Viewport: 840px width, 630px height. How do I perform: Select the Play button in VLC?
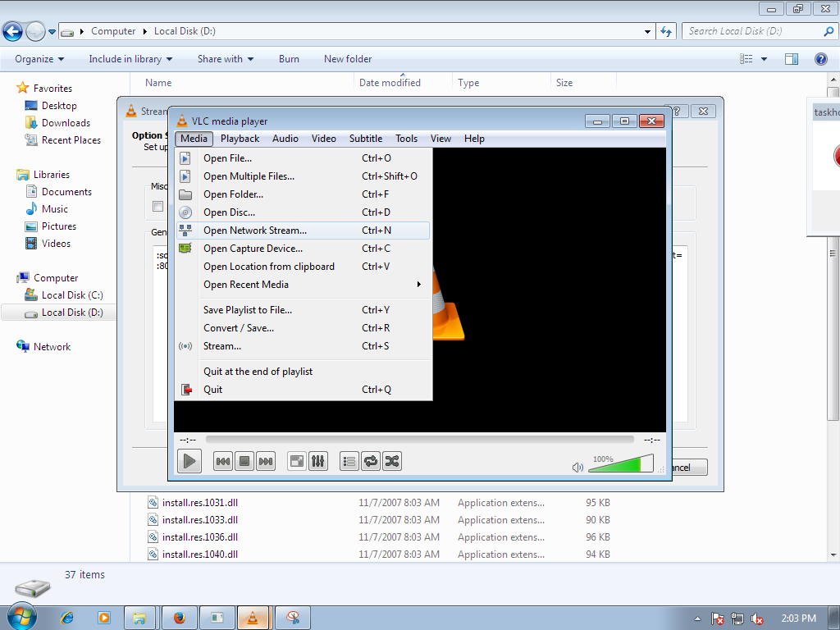tap(189, 460)
